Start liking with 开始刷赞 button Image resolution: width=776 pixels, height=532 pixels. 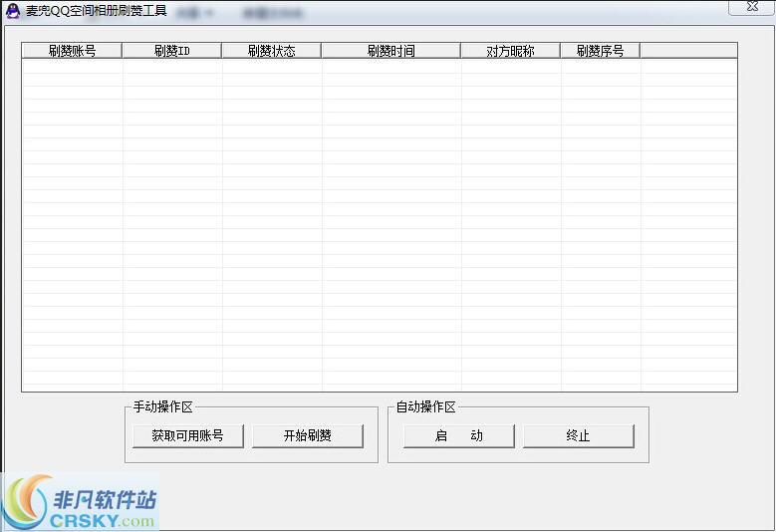tap(308, 436)
